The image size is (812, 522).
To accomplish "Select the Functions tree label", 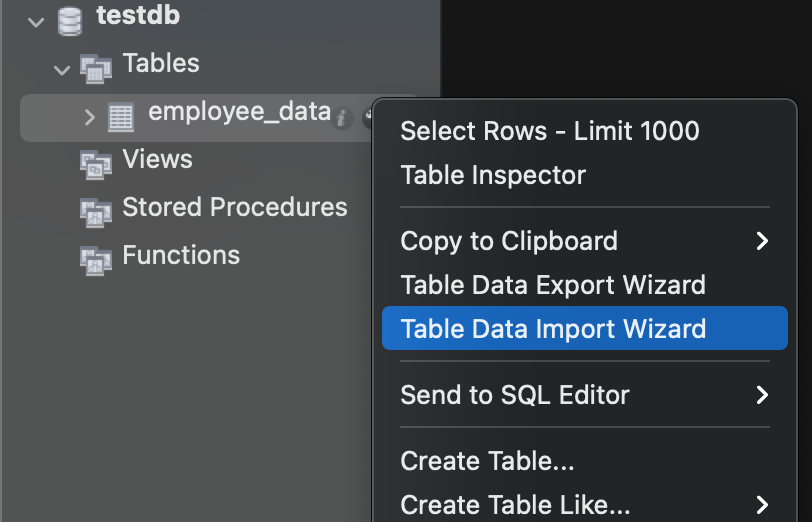I will [181, 255].
